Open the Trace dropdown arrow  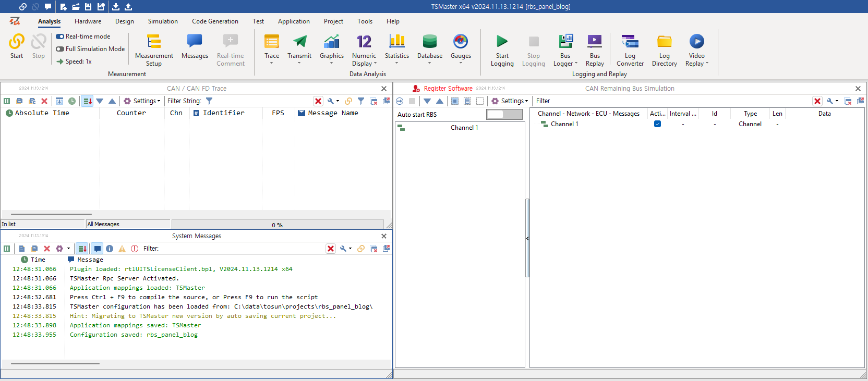coord(272,63)
